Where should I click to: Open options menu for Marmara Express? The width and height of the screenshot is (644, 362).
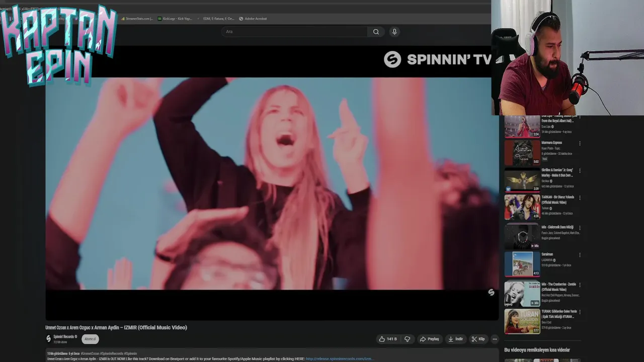580,143
